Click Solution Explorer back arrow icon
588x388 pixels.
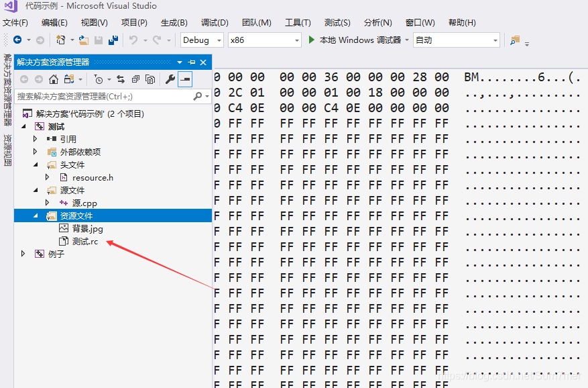coord(24,79)
